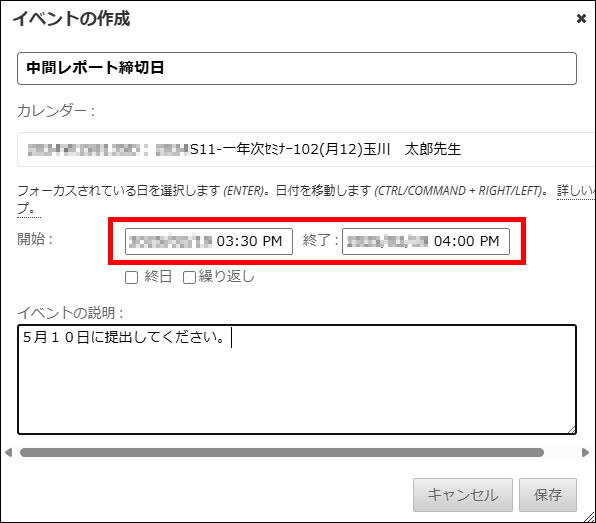Viewport: 596px width, 523px height.
Task: Click the left arrow of horizontal scrollbar
Action: 8,452
